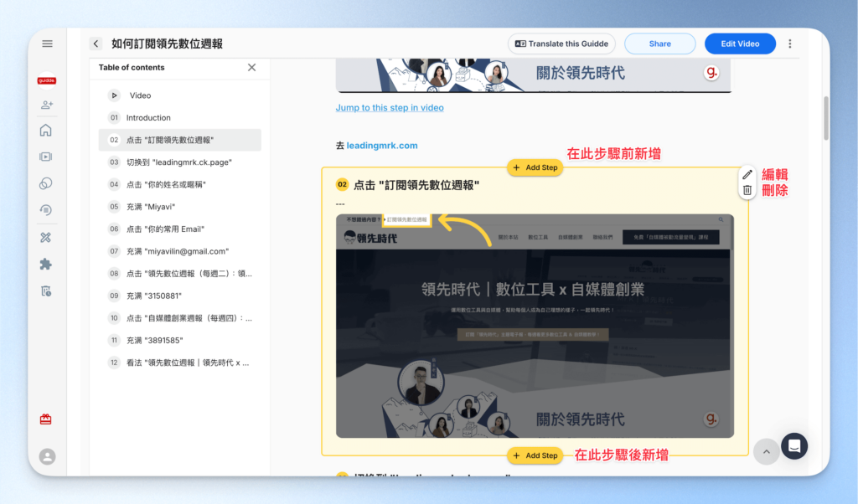Click the page's vertical scrollbar

click(825, 118)
